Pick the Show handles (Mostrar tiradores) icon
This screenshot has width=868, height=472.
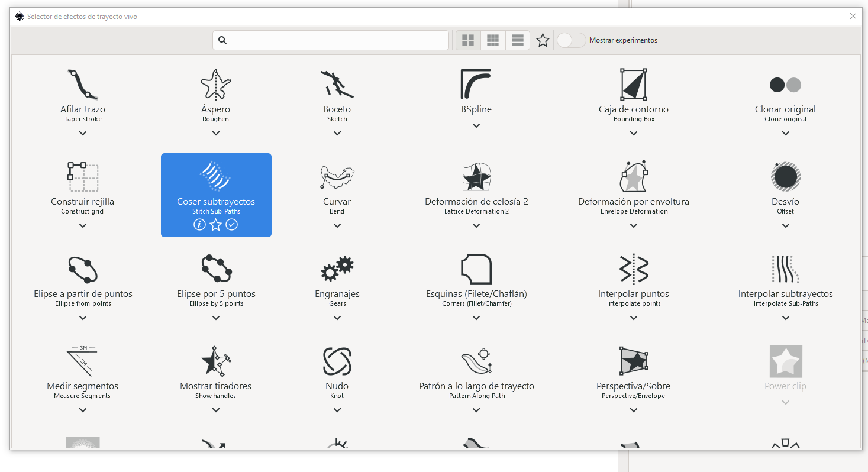tap(216, 361)
